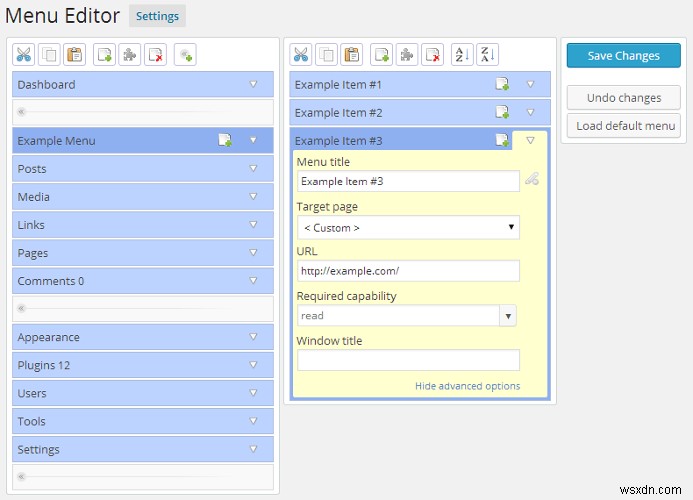This screenshot has height=500, width=693.
Task: Click Copy icon in left menu toolbar
Action: [49, 55]
